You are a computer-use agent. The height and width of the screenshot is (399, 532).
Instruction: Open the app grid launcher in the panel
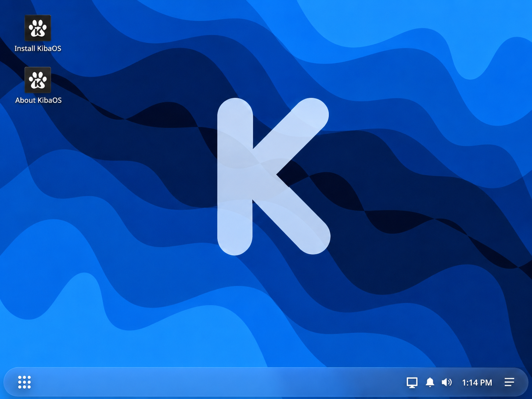pos(25,382)
